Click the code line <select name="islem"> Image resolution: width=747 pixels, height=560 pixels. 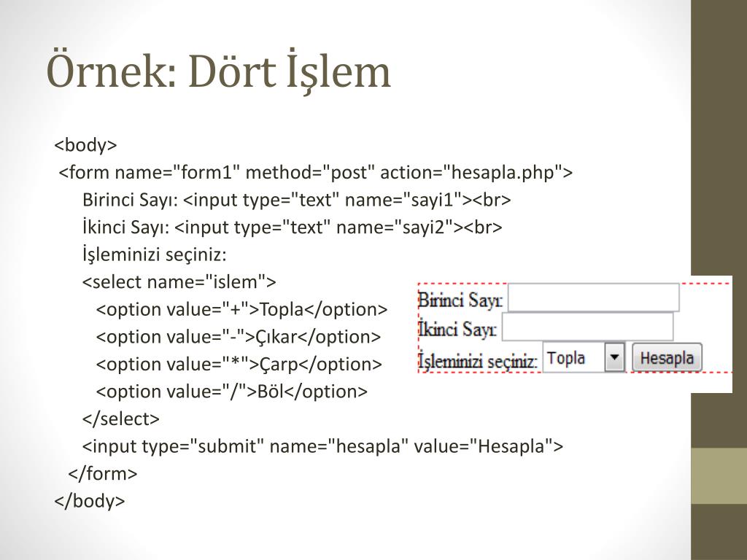179,282
